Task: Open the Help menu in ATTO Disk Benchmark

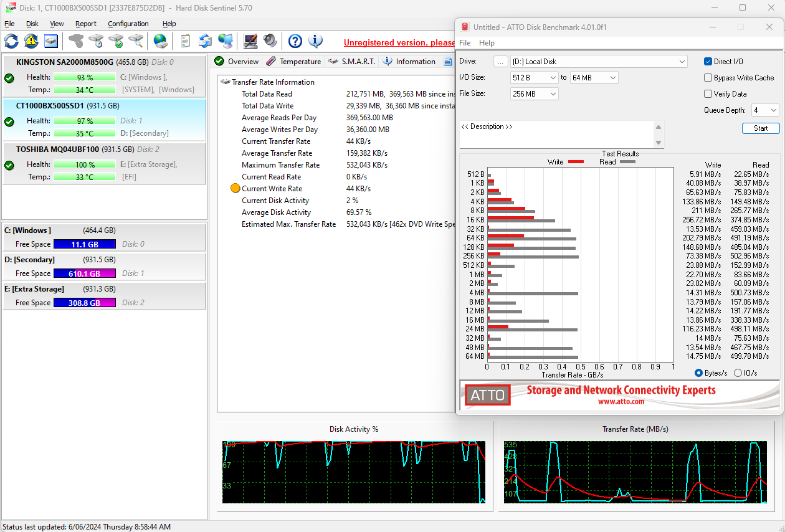Action: pos(487,43)
